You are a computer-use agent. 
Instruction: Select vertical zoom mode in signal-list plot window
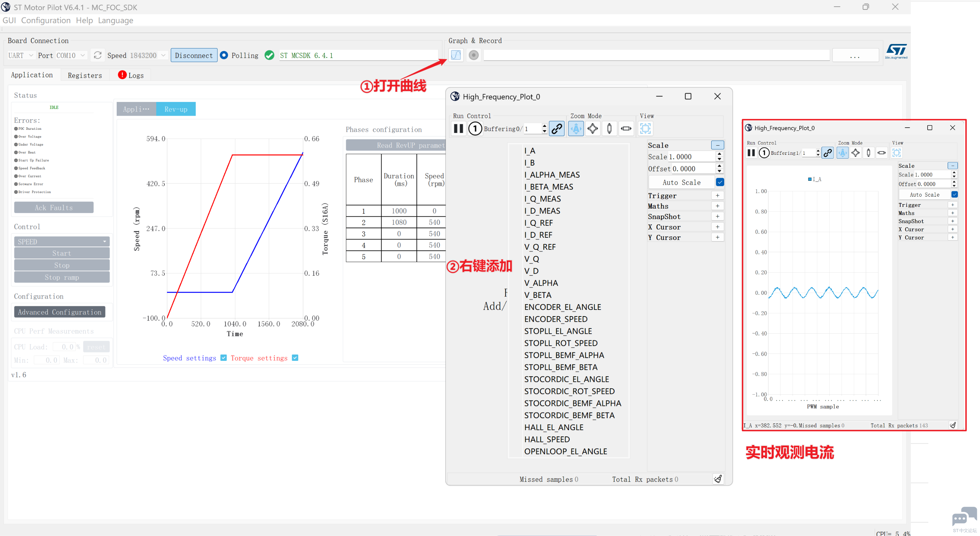[x=609, y=129]
